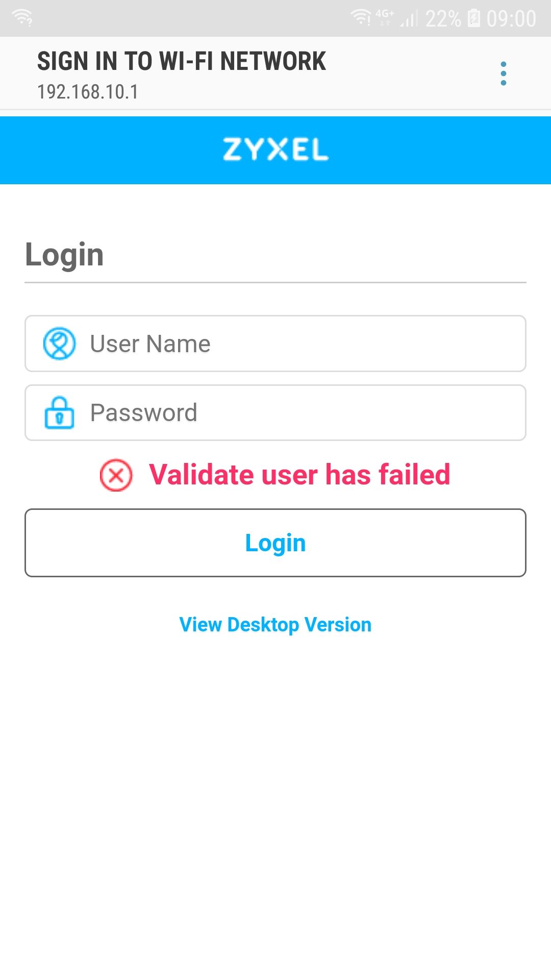Tap the Validate user has failed message
This screenshot has width=551, height=980.
pyautogui.click(x=299, y=475)
